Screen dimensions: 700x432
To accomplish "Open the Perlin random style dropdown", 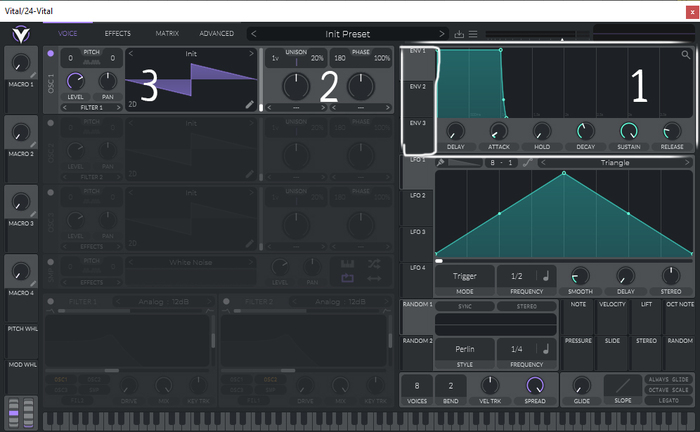I will [x=465, y=349].
